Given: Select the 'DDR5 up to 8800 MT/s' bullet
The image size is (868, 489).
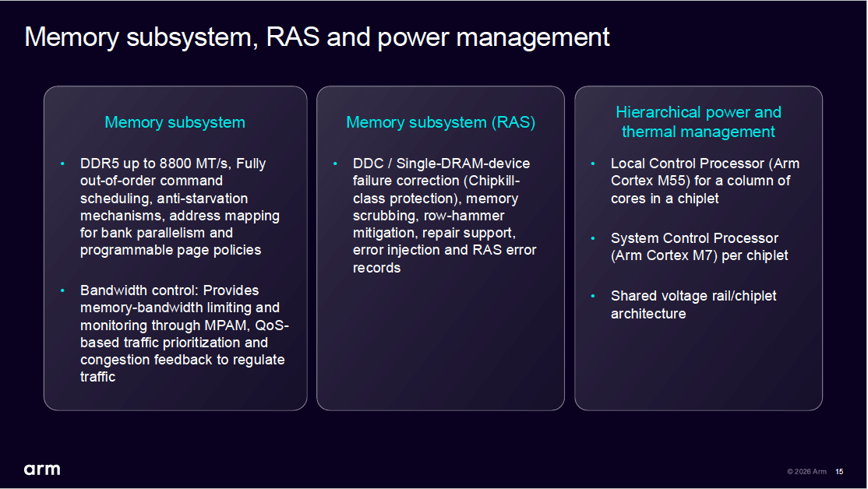Looking at the screenshot, I should (x=180, y=207).
